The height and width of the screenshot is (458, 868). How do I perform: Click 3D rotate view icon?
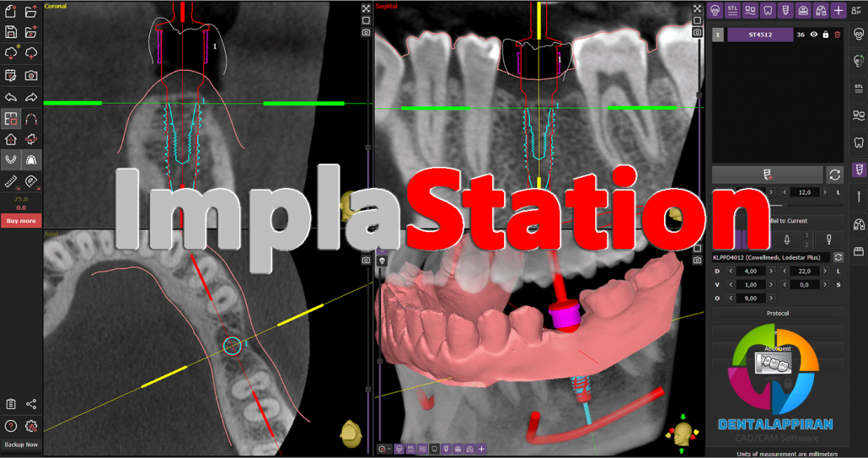tap(31, 139)
